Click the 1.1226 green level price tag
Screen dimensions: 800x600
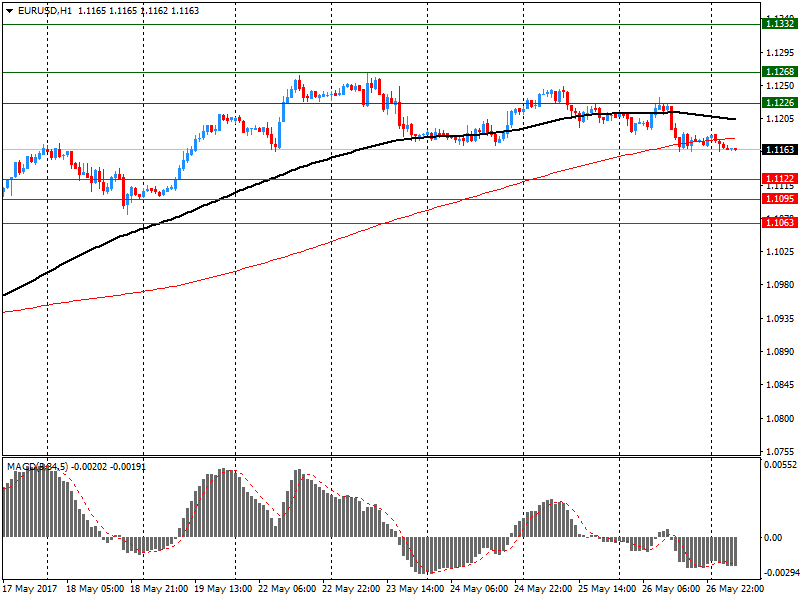[x=780, y=103]
